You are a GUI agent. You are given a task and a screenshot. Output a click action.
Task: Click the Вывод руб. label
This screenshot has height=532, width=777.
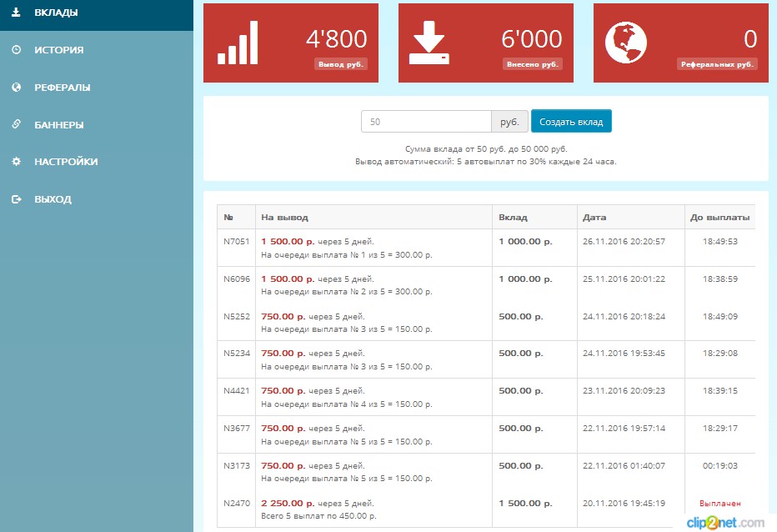click(x=341, y=64)
